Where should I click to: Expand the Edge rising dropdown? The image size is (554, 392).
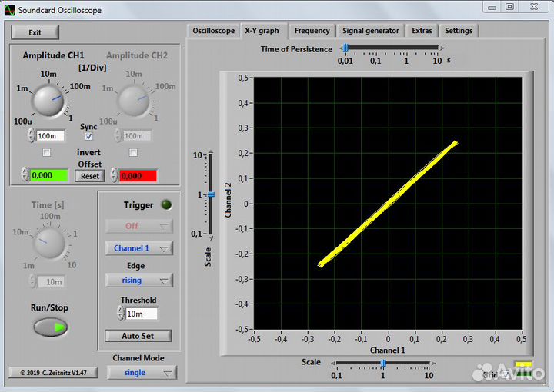tap(138, 281)
